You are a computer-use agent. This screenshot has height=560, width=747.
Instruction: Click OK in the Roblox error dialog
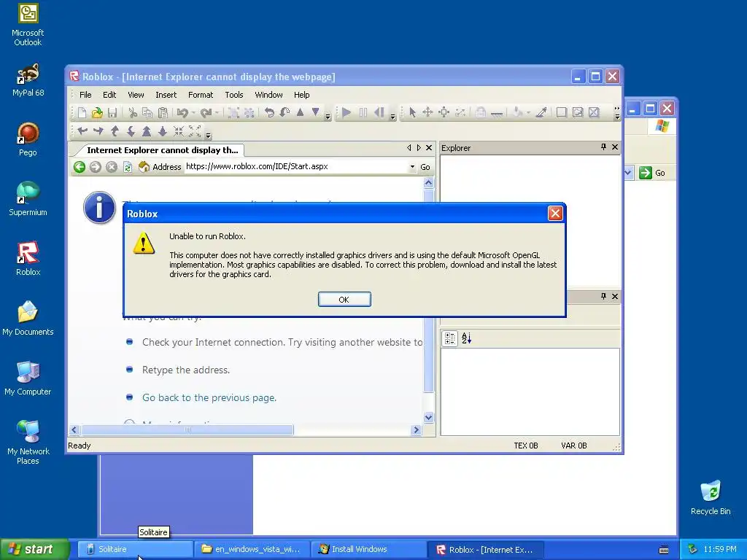[344, 300]
